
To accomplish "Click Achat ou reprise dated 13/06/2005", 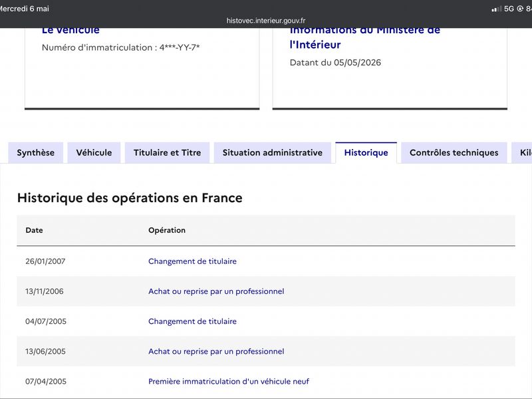I will click(216, 352).
